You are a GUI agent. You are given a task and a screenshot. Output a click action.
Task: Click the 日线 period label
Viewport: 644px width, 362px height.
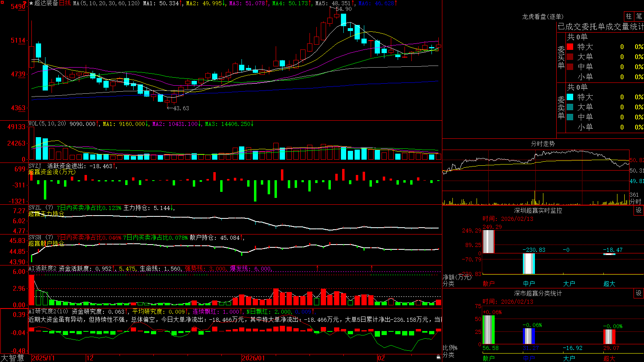click(65, 3)
